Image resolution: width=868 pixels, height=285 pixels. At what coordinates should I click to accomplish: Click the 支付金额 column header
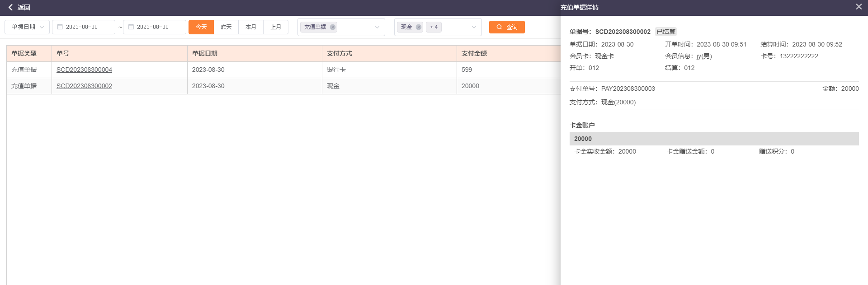click(509, 53)
